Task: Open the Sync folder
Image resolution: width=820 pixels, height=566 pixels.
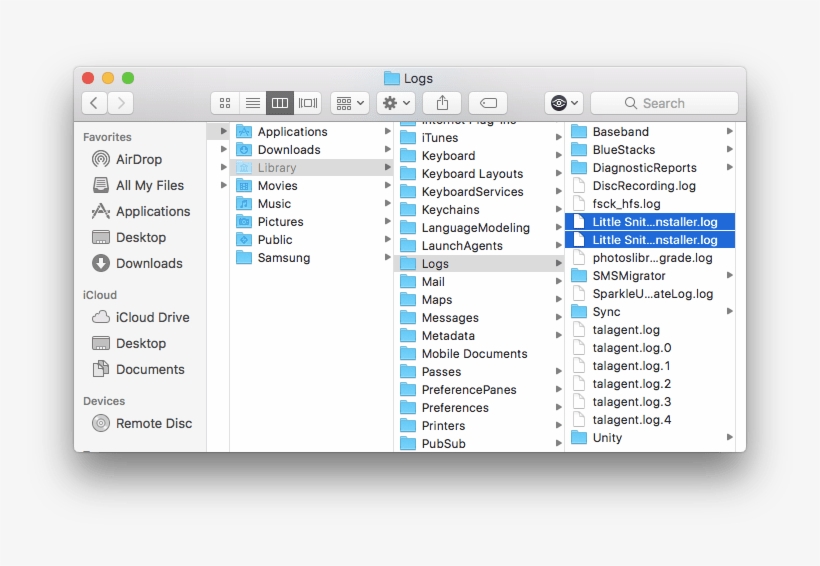Action: (x=650, y=312)
